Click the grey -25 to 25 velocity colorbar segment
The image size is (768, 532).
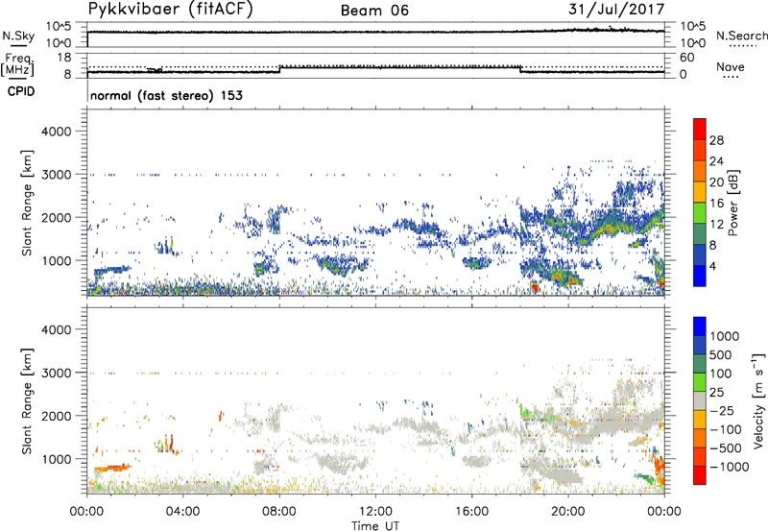tap(700, 400)
